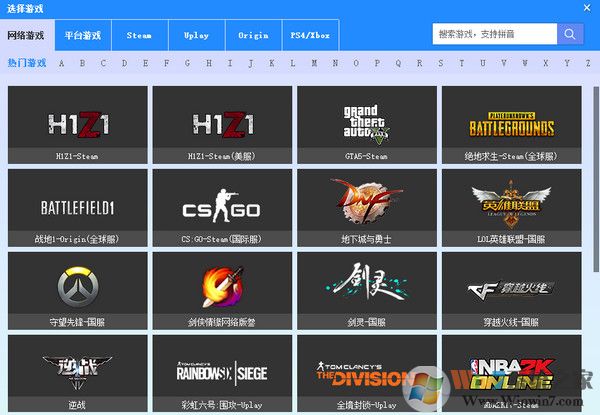Filter games by letter T
This screenshot has width=600, height=415.
coord(461,63)
